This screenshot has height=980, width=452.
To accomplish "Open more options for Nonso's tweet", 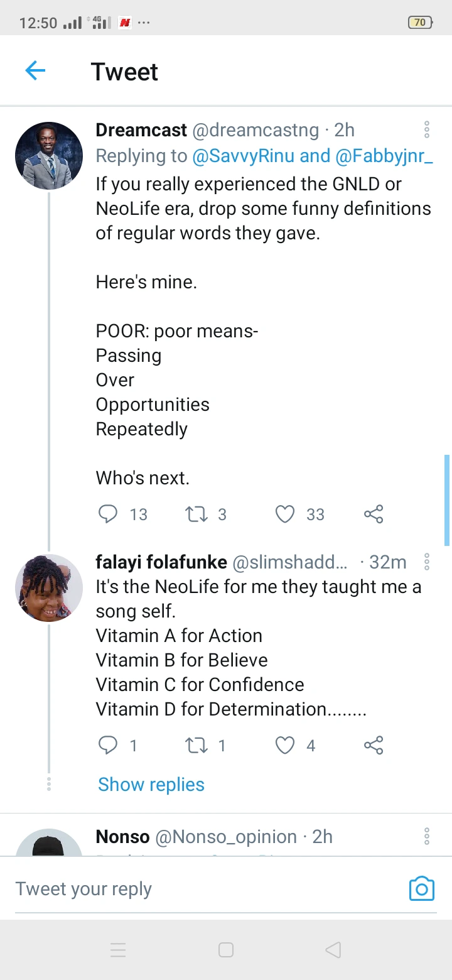I will (x=427, y=837).
